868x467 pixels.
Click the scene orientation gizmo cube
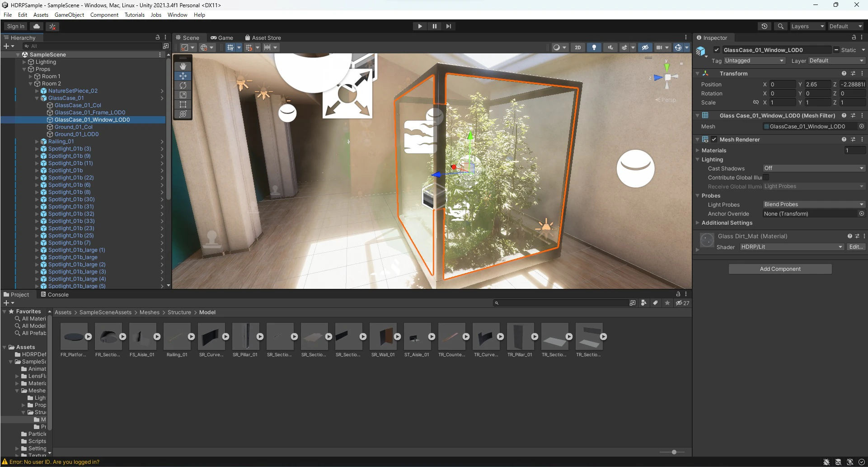667,77
